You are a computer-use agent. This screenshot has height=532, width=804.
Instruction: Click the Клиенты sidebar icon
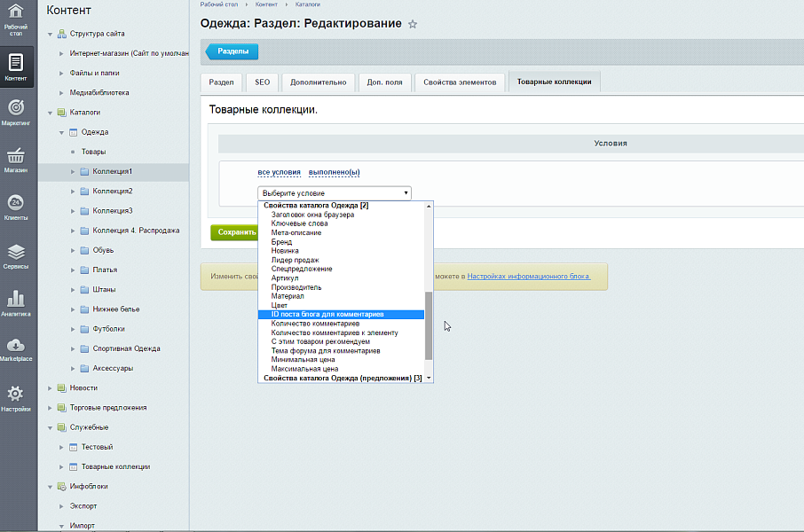(15, 207)
